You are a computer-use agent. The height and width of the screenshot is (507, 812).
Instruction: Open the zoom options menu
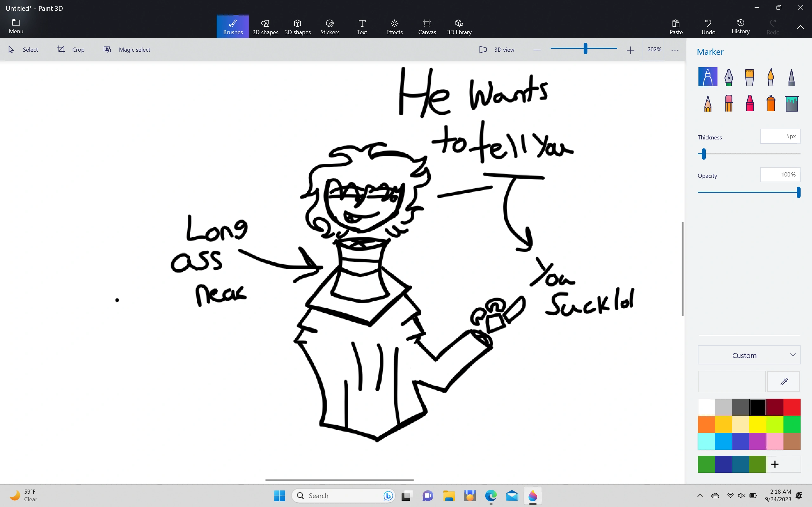[675, 49]
